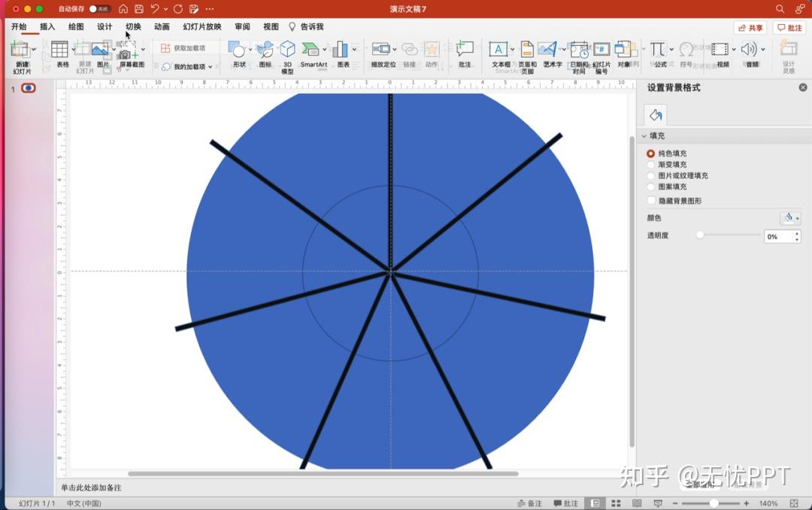Click the Home icon in title bar
Screen dimensions: 812x510
(123, 9)
